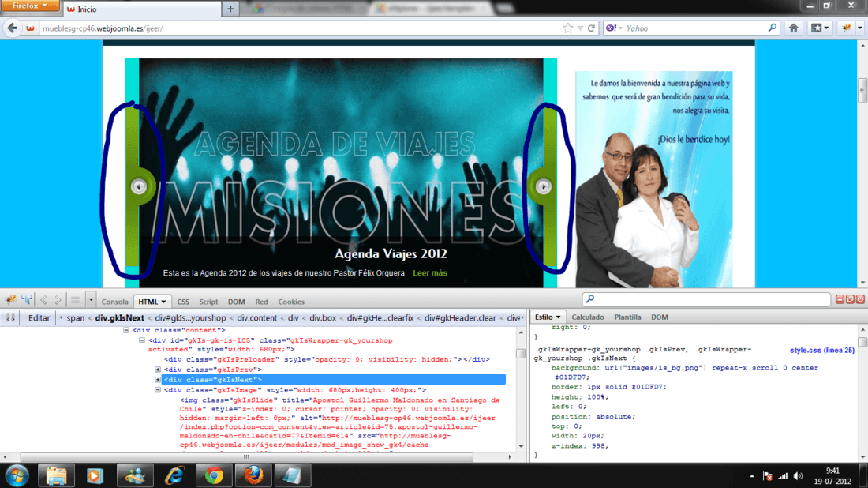Expand the gkIsNext div node
This screenshot has width=868, height=488.
tap(158, 380)
